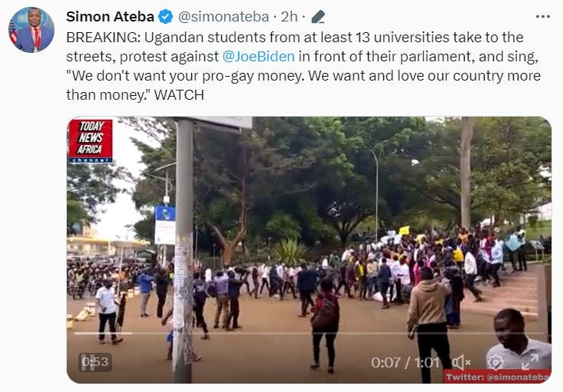Open Simon Ateba's profile picture

pos(31,30)
